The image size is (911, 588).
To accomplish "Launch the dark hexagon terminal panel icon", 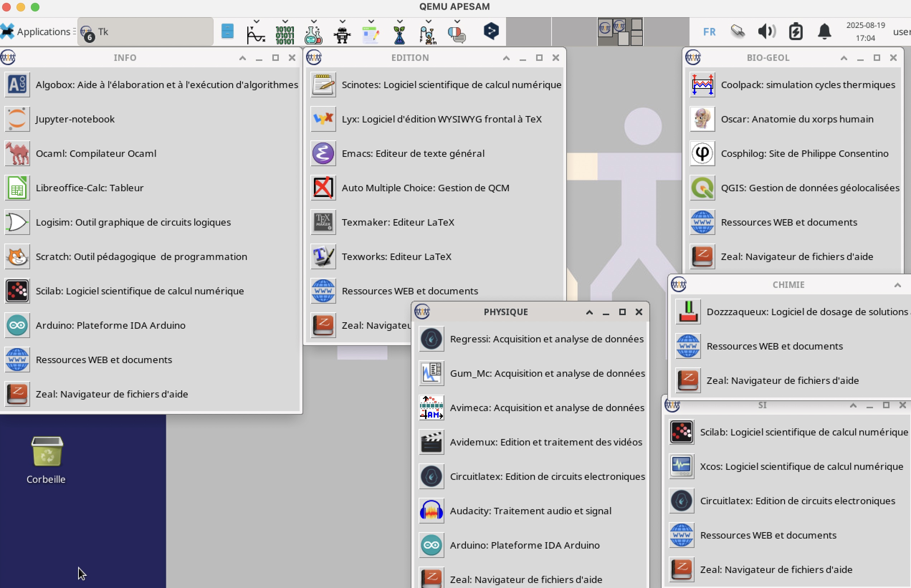I will tap(491, 31).
